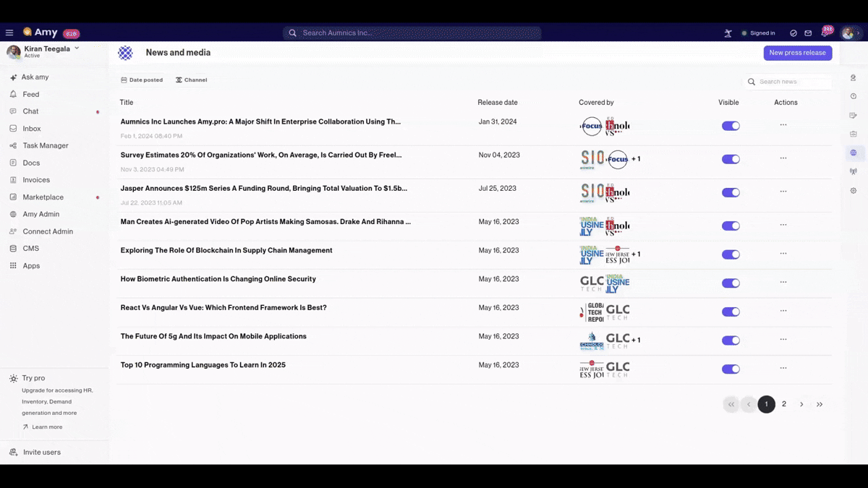The image size is (868, 488).
Task: Click the Search news input field
Action: point(792,82)
